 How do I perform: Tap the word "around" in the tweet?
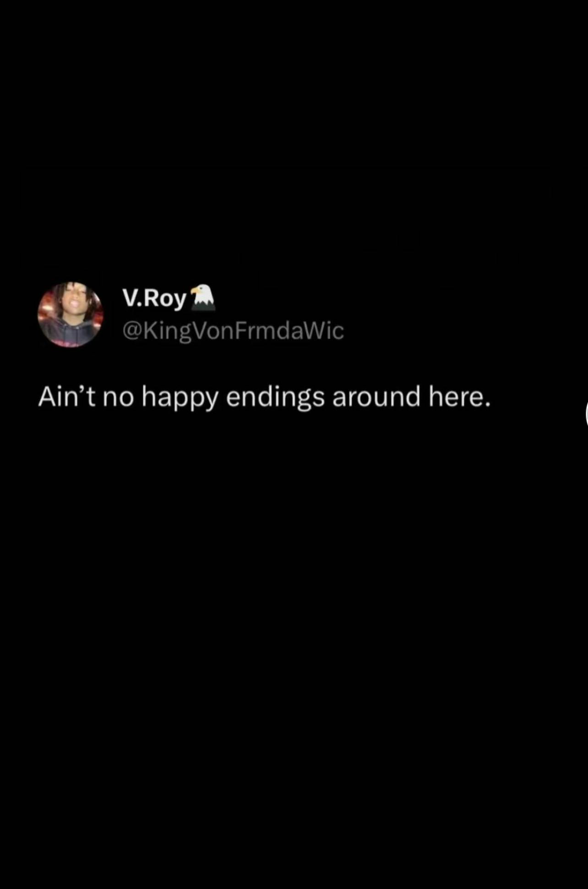[376, 397]
